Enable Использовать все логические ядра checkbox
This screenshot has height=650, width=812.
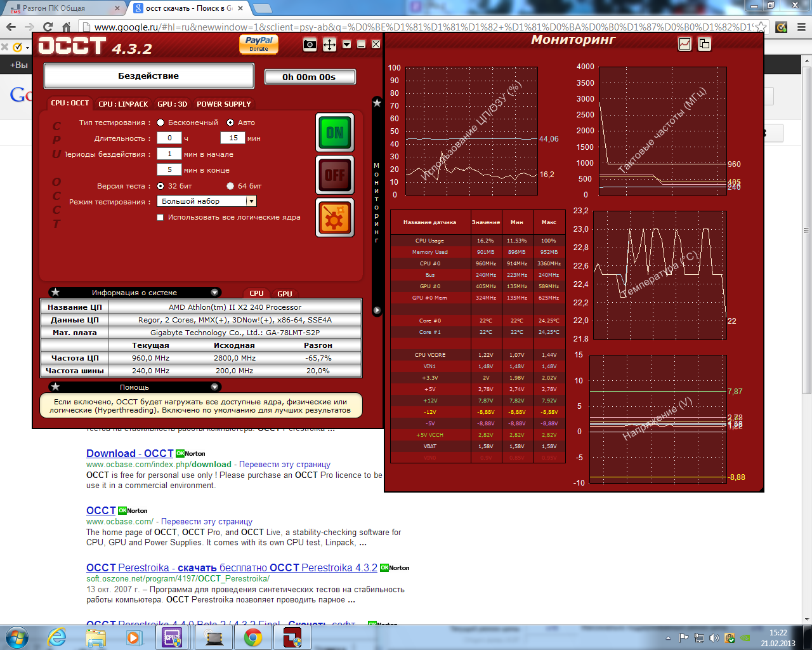(160, 217)
